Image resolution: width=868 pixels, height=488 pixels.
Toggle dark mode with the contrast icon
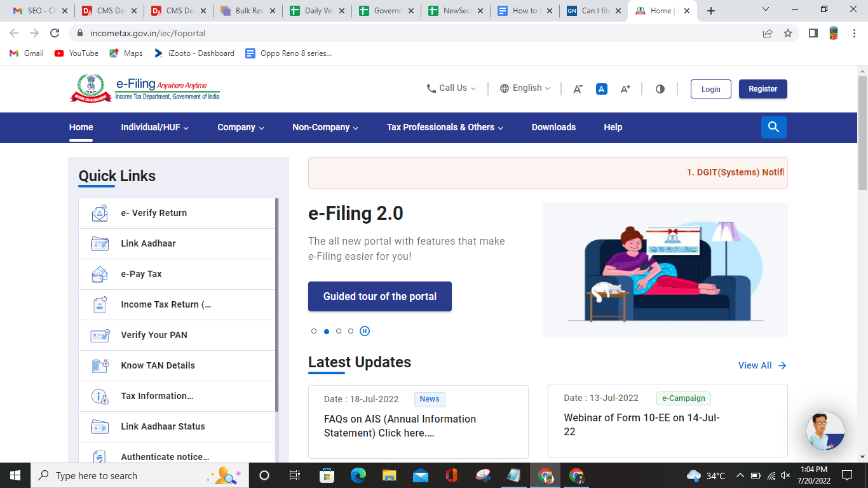click(x=660, y=88)
